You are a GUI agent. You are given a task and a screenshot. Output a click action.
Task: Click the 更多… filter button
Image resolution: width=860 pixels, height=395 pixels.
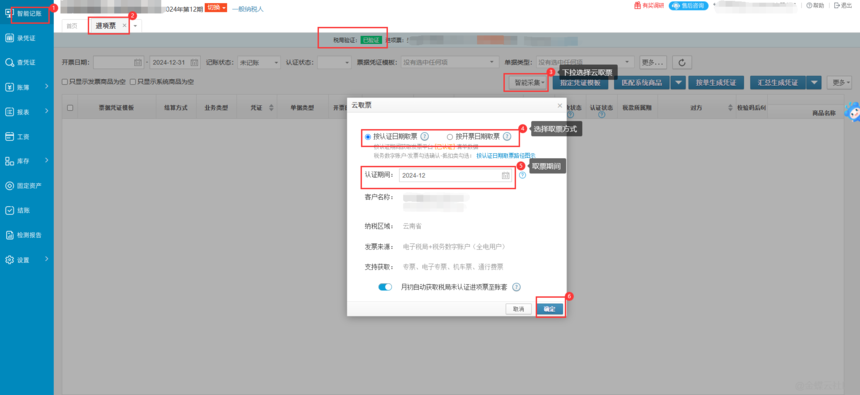tap(654, 63)
